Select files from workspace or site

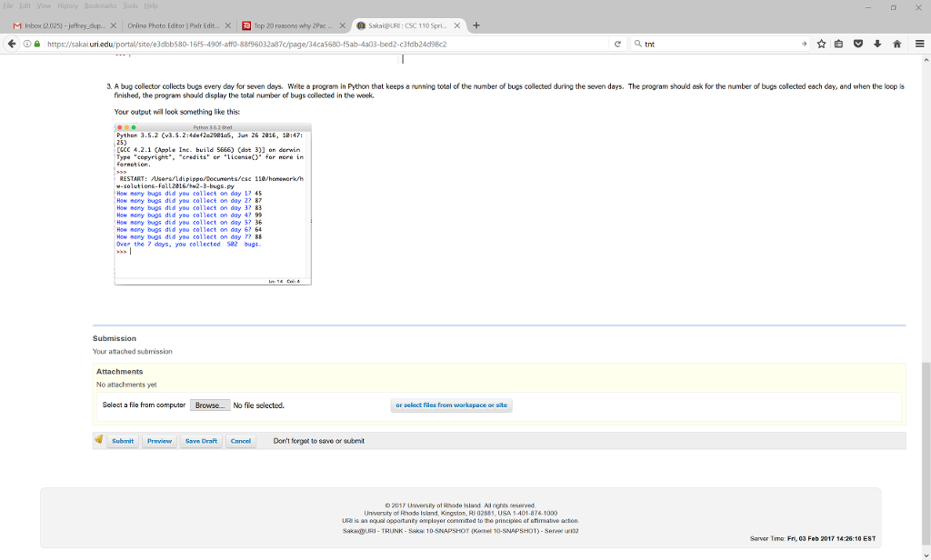click(x=451, y=405)
